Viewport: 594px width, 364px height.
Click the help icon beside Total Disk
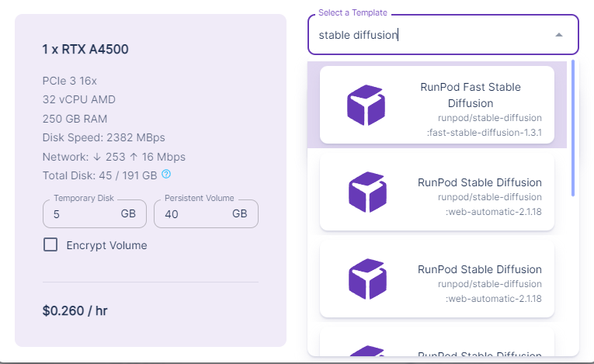[166, 175]
